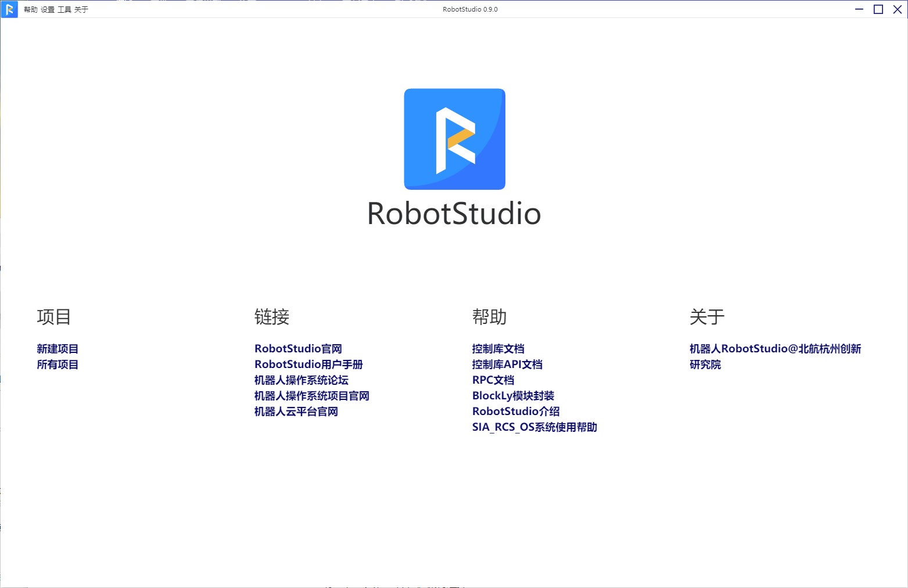Open the RPC文档 link
This screenshot has height=588, width=908.
pyautogui.click(x=493, y=380)
